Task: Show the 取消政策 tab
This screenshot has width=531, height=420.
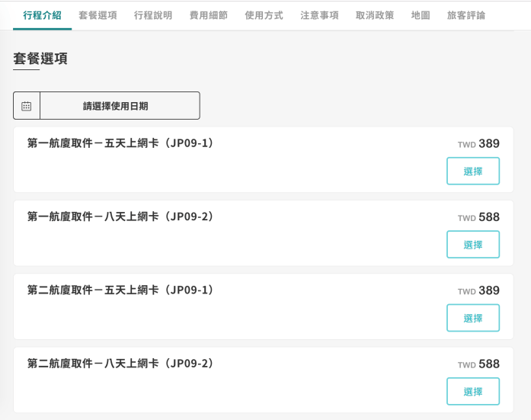Action: coord(375,15)
